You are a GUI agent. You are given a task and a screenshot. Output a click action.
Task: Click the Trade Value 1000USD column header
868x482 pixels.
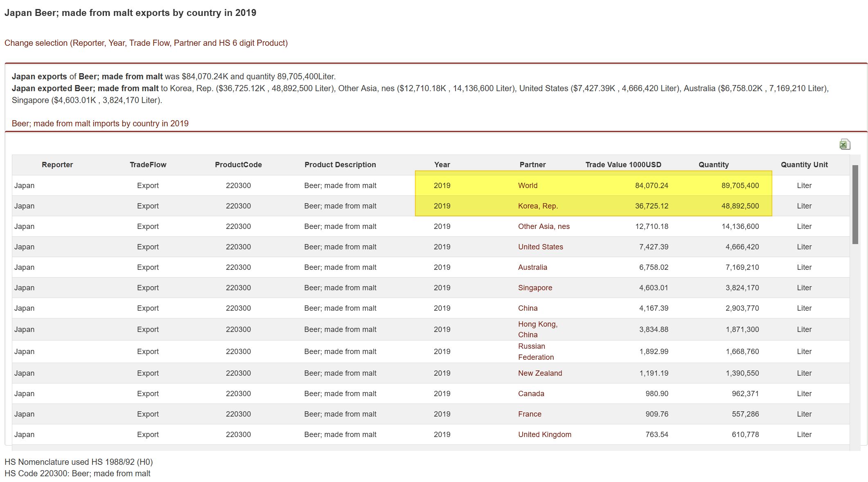623,165
